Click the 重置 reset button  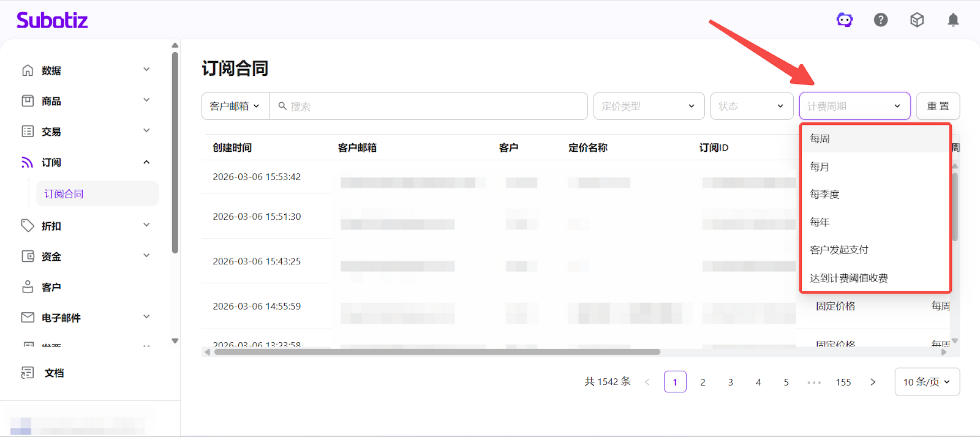pyautogui.click(x=938, y=106)
